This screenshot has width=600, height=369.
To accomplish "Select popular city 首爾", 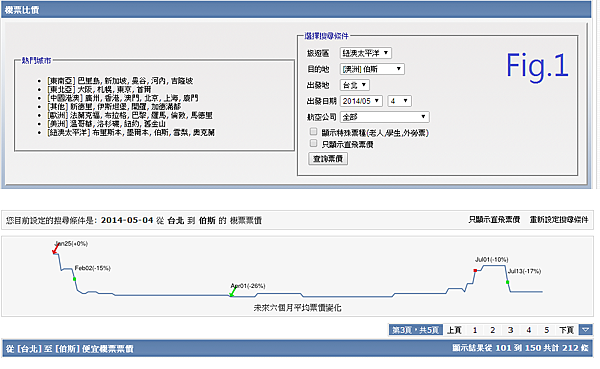I will pyautogui.click(x=144, y=89).
